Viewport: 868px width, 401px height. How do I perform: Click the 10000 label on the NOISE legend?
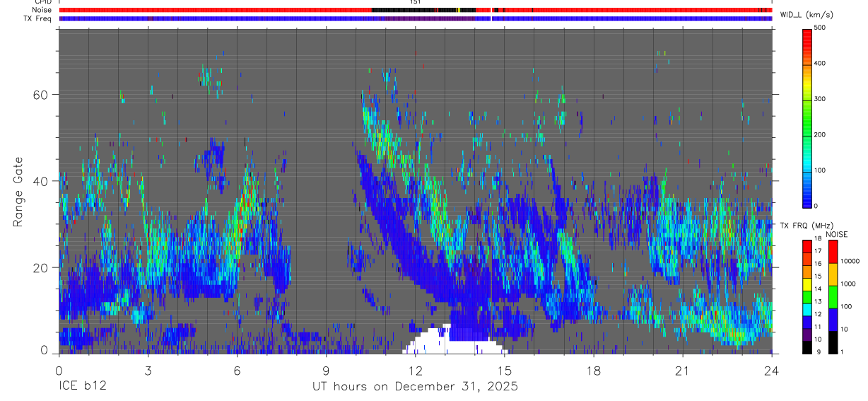click(x=850, y=262)
